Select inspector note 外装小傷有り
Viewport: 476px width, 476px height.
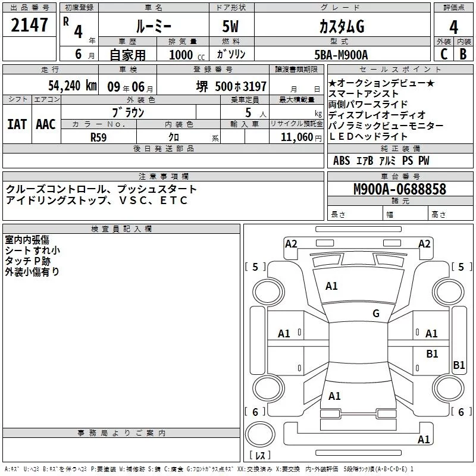point(32,272)
